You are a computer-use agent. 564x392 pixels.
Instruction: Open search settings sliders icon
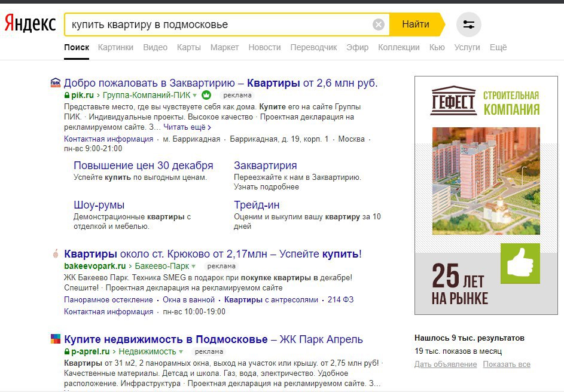[469, 24]
